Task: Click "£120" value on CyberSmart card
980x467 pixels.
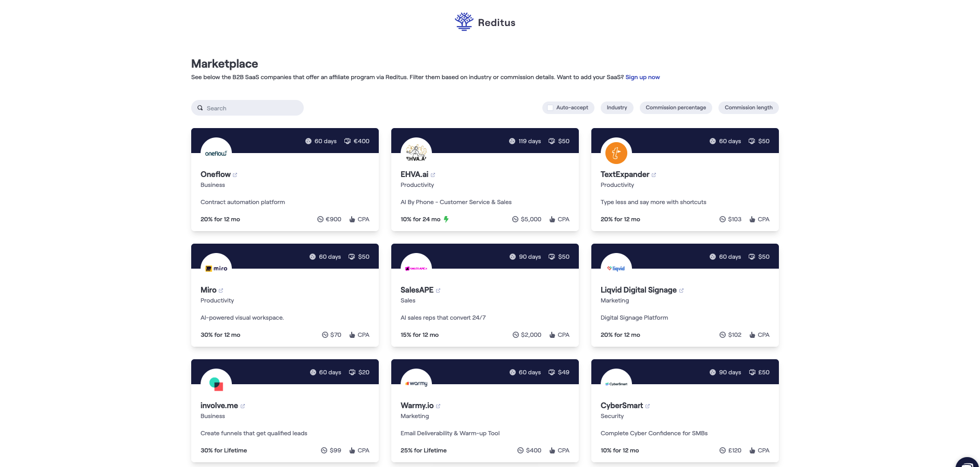Action: [x=735, y=450]
